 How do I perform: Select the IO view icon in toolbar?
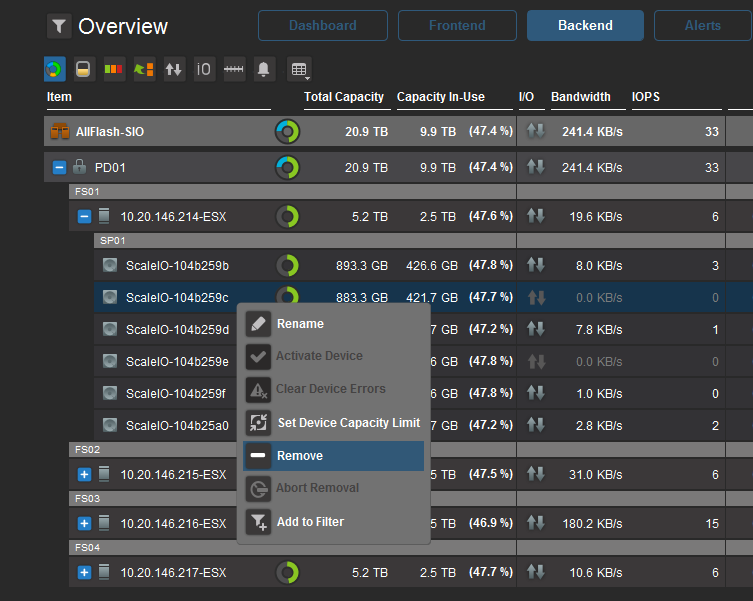204,69
